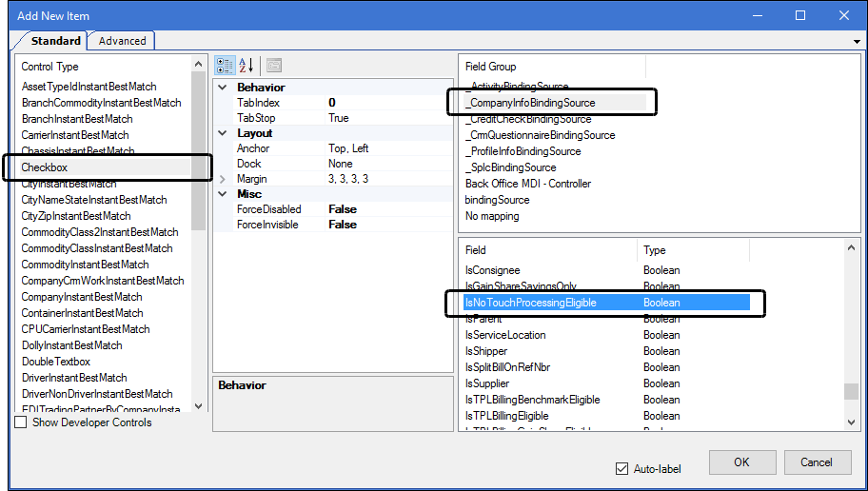The width and height of the screenshot is (868, 491).
Task: Select IsSupplier field row
Action: coord(606,383)
